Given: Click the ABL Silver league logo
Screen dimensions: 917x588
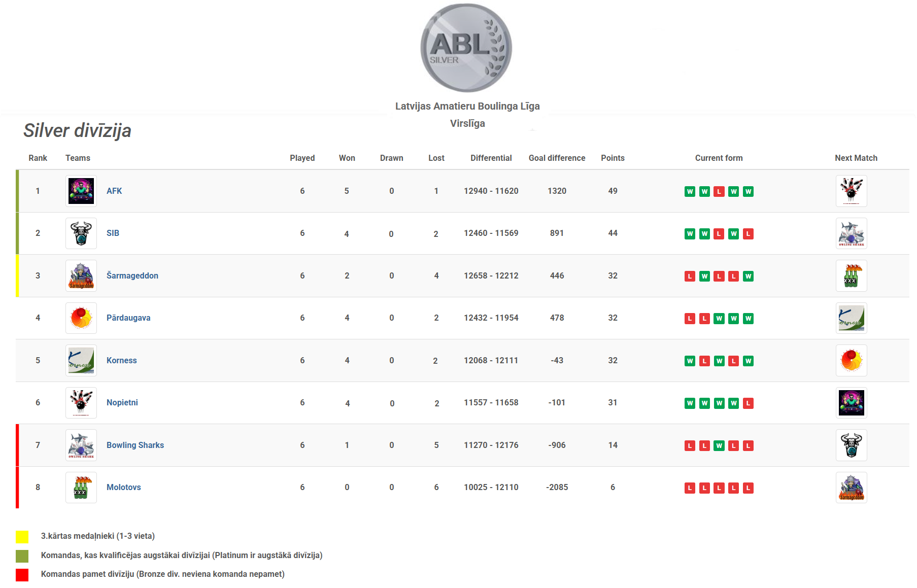Looking at the screenshot, I should [x=466, y=48].
